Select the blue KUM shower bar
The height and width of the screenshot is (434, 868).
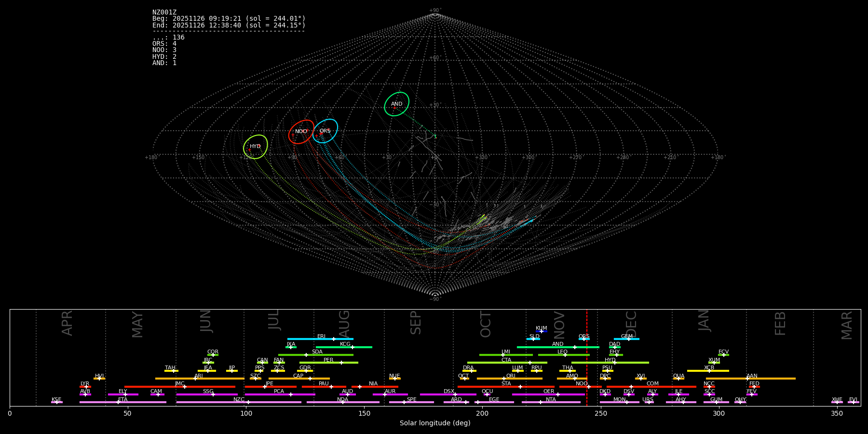[x=542, y=331]
